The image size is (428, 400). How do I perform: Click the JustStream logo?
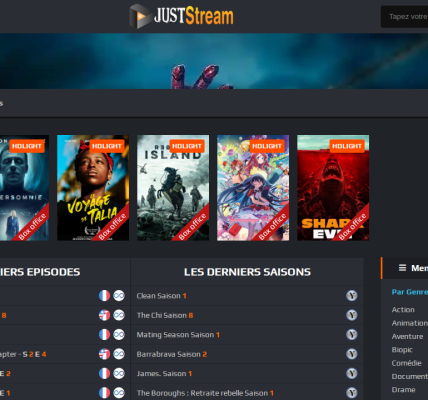point(182,16)
